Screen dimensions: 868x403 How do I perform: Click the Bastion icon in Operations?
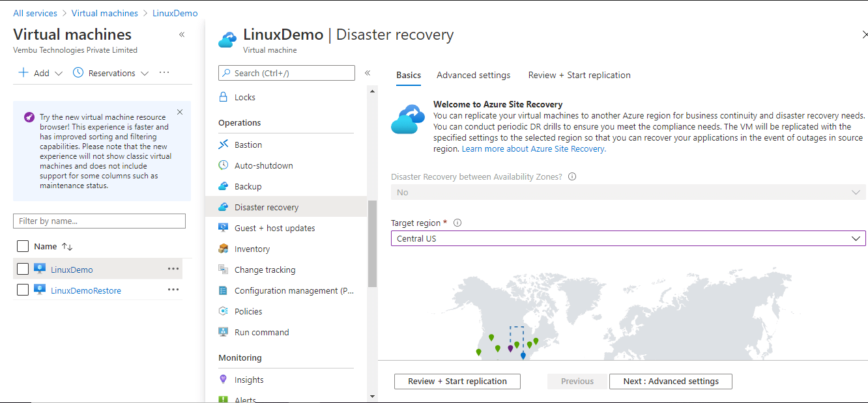coord(223,145)
